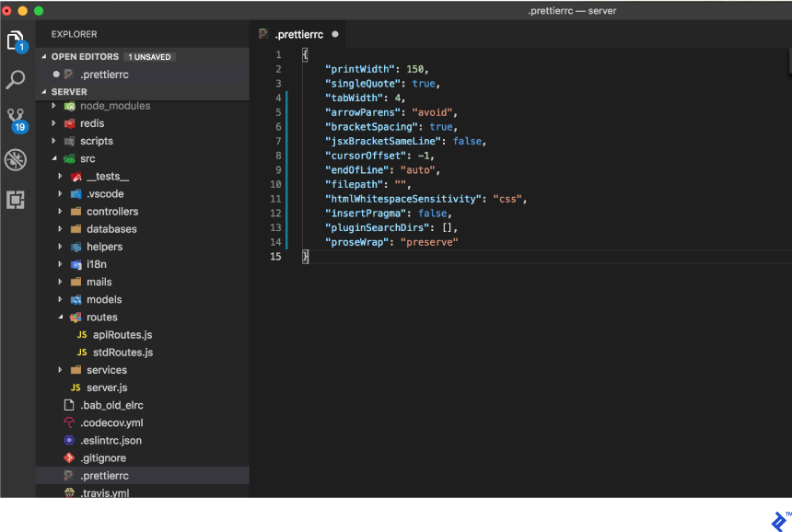Click the apiRoutes.js JavaScript file icon
Image resolution: width=792 pixels, height=532 pixels.
(x=80, y=335)
